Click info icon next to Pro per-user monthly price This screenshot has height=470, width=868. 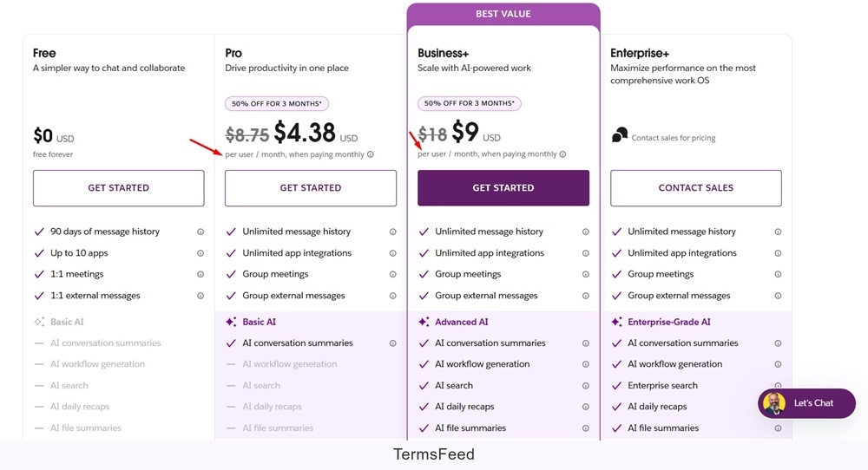pos(371,154)
